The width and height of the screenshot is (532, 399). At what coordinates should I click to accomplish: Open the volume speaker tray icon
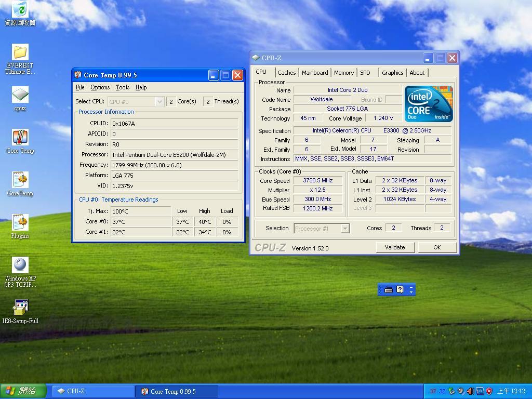pos(470,391)
